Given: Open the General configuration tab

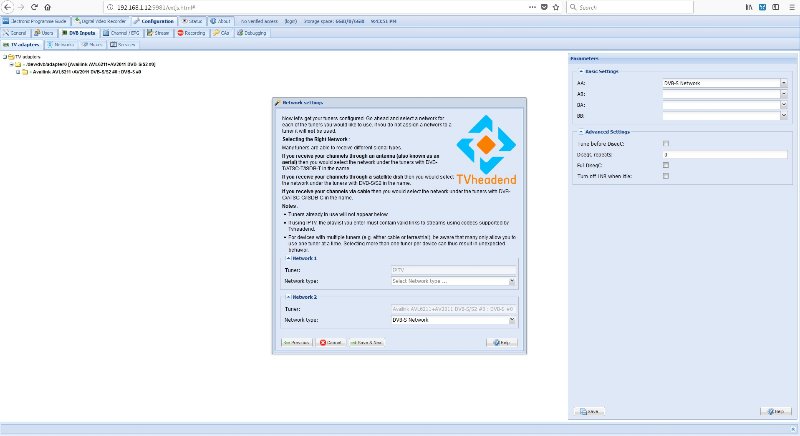Looking at the screenshot, I should (14, 33).
